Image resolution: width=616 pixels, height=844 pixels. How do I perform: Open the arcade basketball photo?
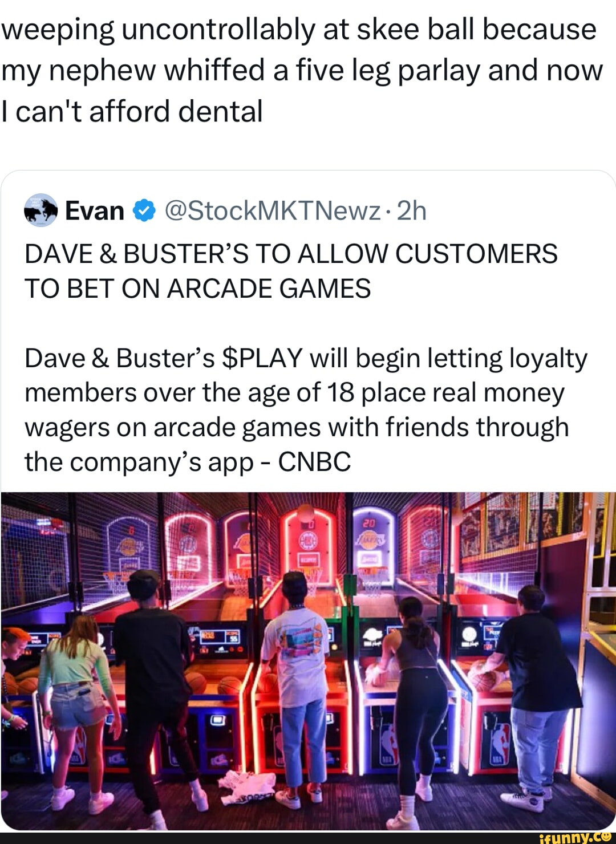click(x=308, y=660)
